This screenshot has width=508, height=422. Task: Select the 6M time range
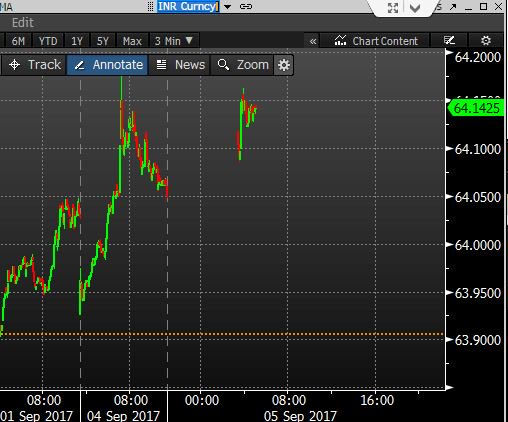point(18,41)
